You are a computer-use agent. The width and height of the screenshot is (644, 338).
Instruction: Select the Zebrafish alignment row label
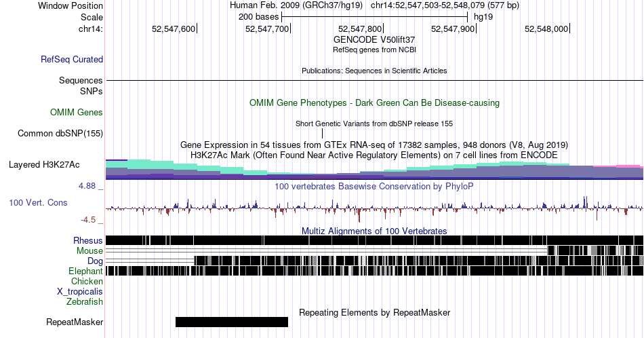pyautogui.click(x=85, y=301)
